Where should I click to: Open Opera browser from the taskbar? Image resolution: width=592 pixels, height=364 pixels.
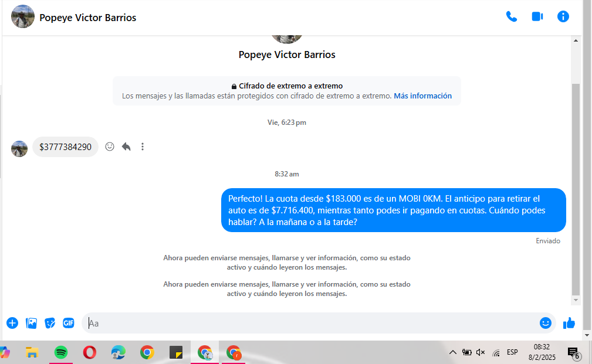pos(90,353)
